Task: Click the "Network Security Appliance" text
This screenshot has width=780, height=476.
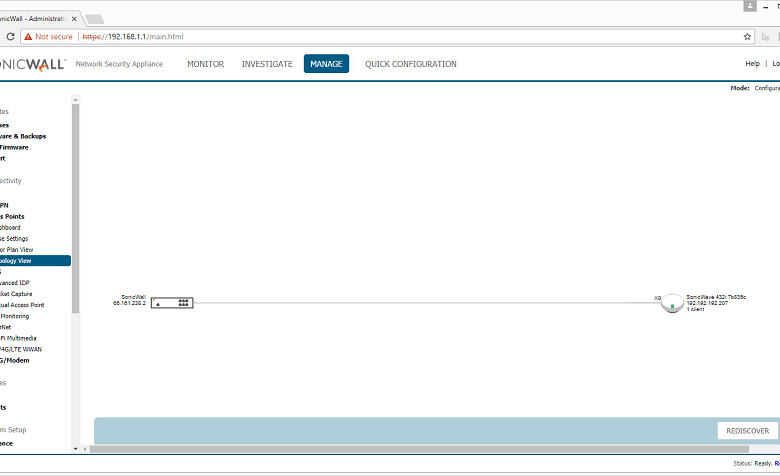Action: (119, 64)
